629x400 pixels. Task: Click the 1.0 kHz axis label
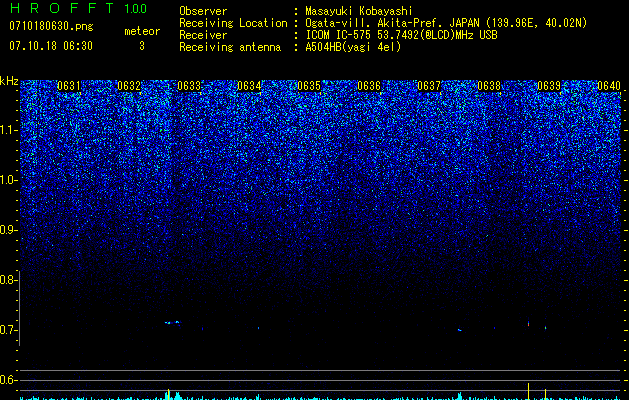[x=8, y=180]
